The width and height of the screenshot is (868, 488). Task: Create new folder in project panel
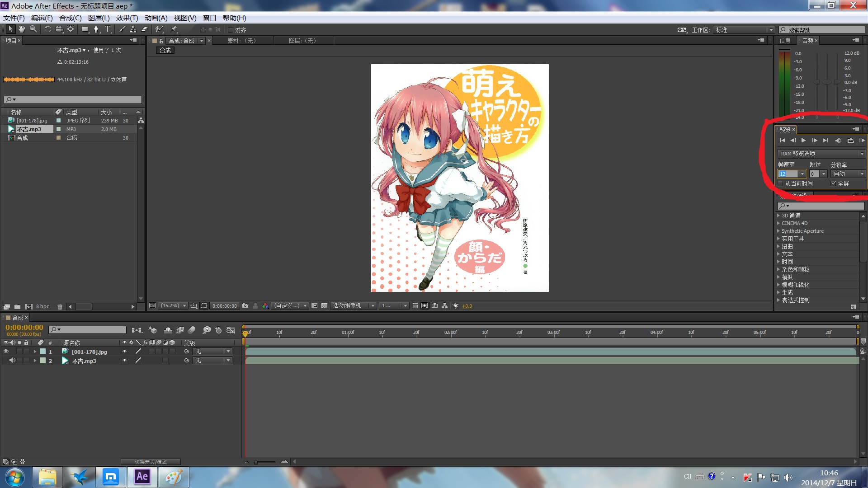coord(17,307)
